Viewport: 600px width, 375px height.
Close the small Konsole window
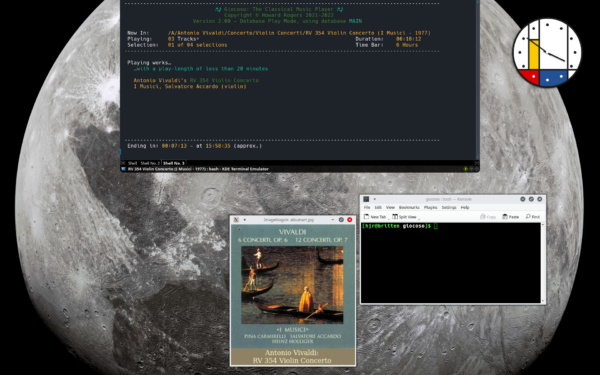540,199
